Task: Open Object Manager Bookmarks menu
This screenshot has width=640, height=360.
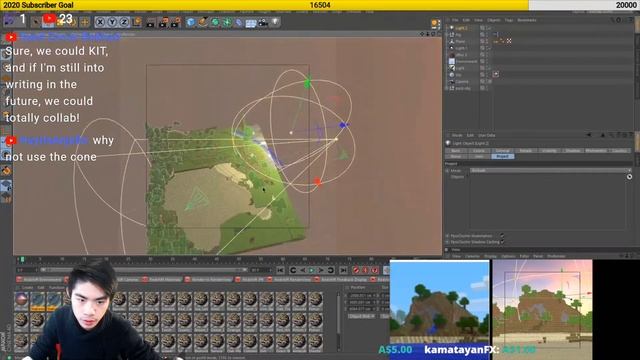Action: (527, 20)
